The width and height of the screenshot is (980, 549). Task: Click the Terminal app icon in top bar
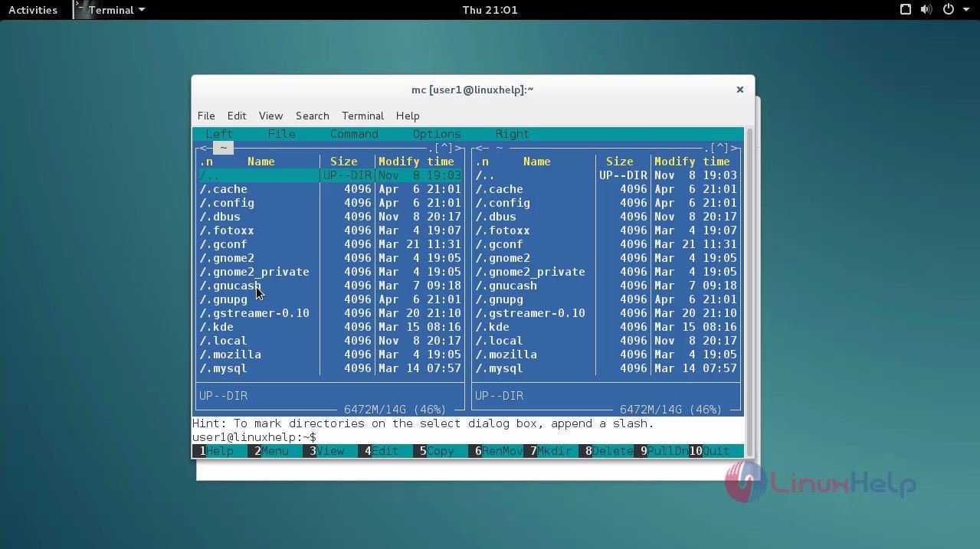[x=81, y=9]
